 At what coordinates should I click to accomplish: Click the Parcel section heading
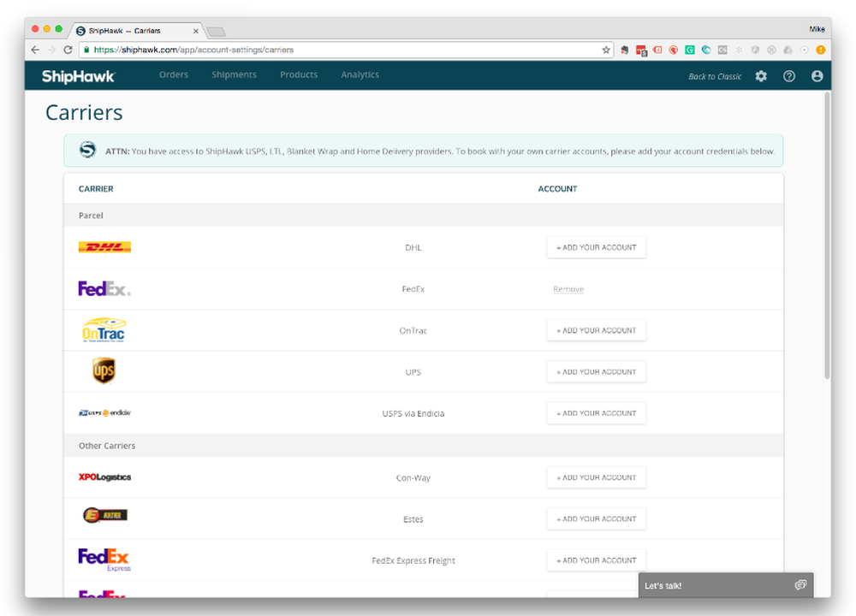click(91, 216)
